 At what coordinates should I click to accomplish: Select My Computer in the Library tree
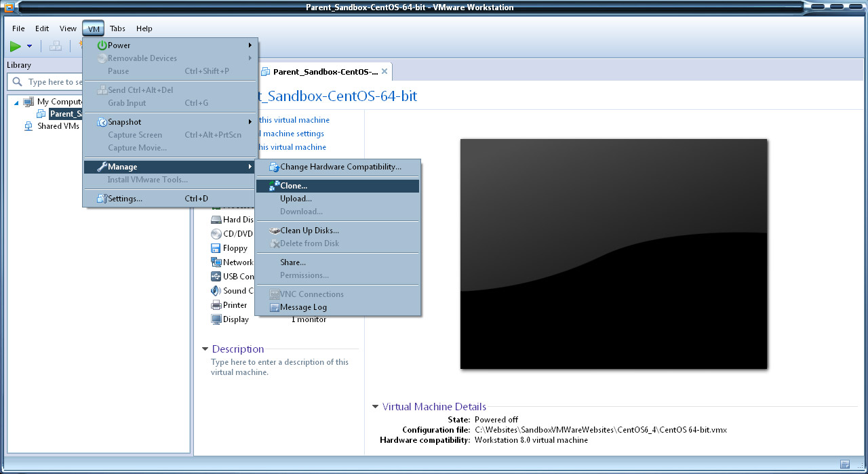pyautogui.click(x=60, y=102)
